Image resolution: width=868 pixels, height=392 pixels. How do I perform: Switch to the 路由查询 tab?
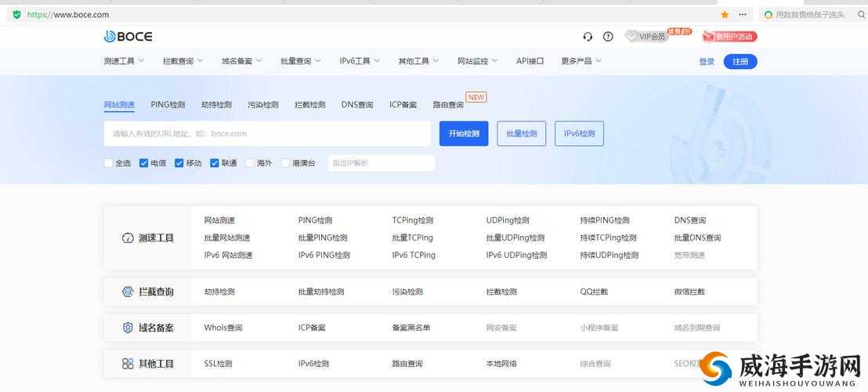(448, 104)
